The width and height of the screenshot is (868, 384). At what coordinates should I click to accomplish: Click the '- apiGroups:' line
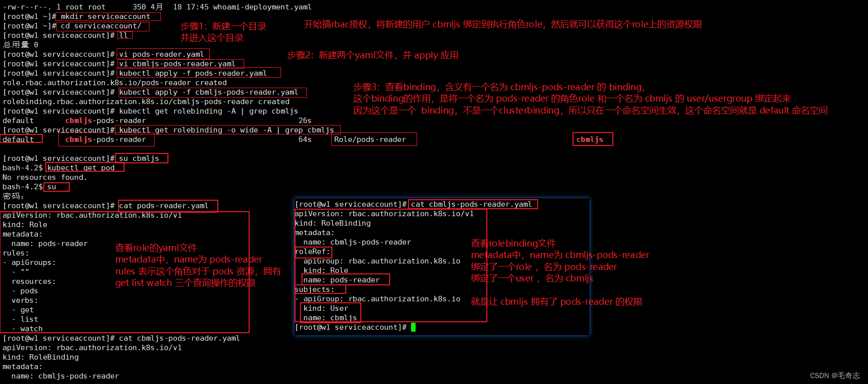coord(29,262)
